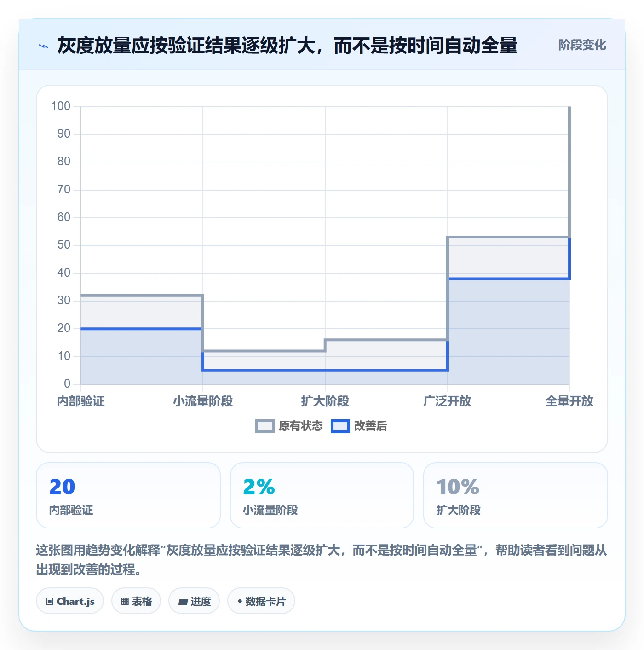Click the 10% value text

point(458,487)
